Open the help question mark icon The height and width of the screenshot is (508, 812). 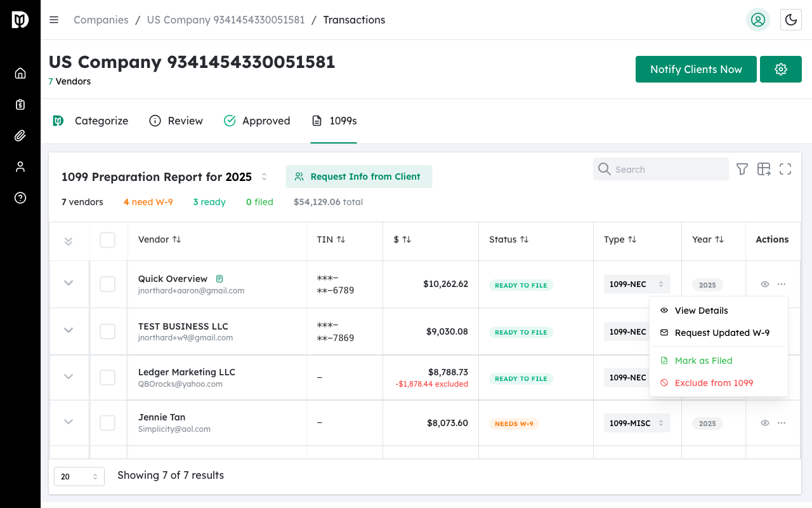click(x=20, y=197)
